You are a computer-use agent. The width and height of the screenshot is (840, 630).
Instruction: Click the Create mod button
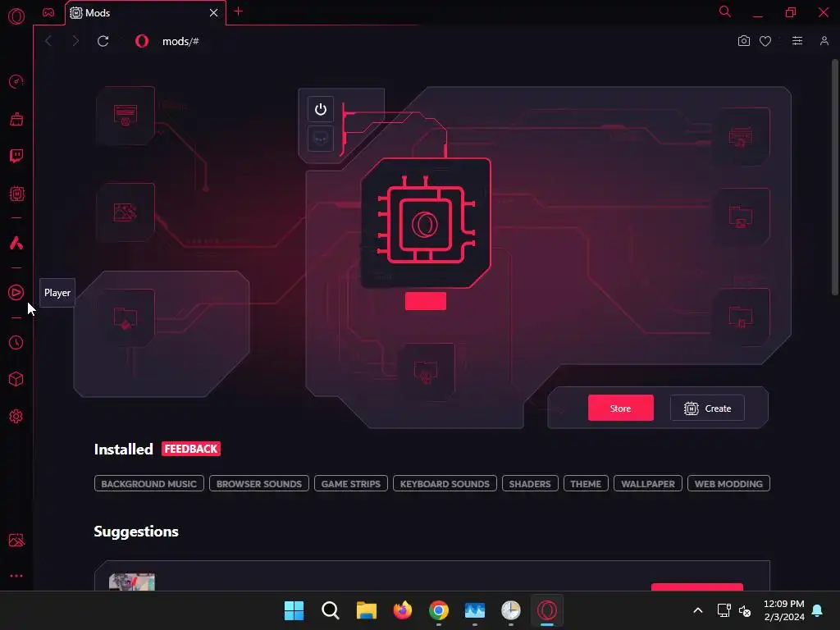(707, 409)
